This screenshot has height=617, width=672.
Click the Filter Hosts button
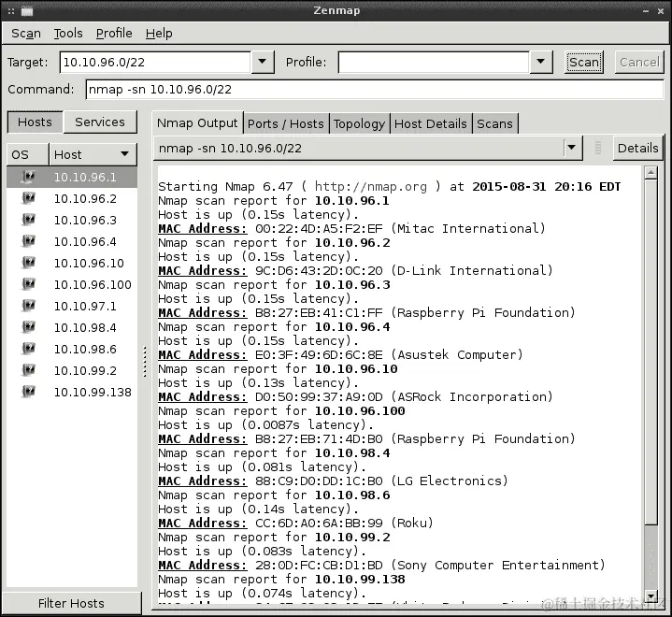point(71,603)
